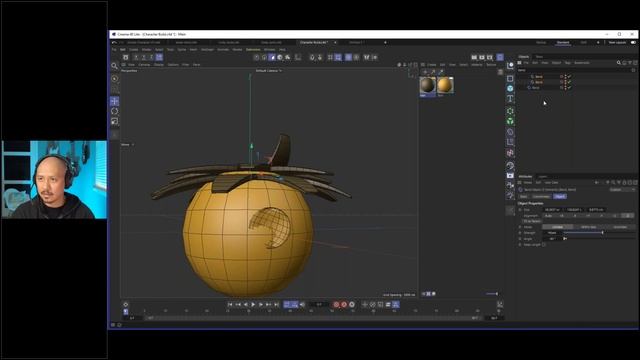640x360 pixels.
Task: Click the camera icon in object palette
Action: click(x=510, y=176)
